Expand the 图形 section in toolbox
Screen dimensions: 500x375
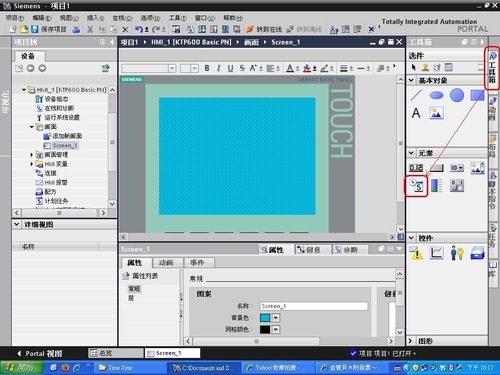point(411,341)
